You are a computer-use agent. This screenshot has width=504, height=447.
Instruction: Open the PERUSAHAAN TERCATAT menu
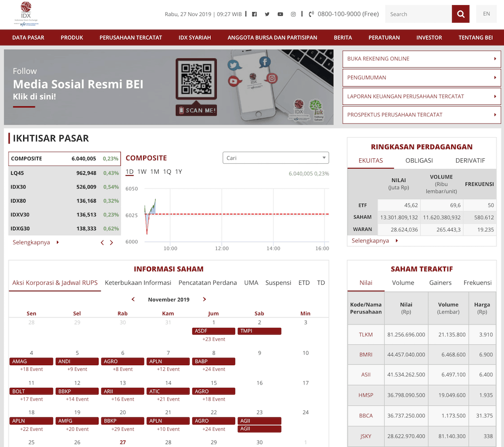(131, 37)
